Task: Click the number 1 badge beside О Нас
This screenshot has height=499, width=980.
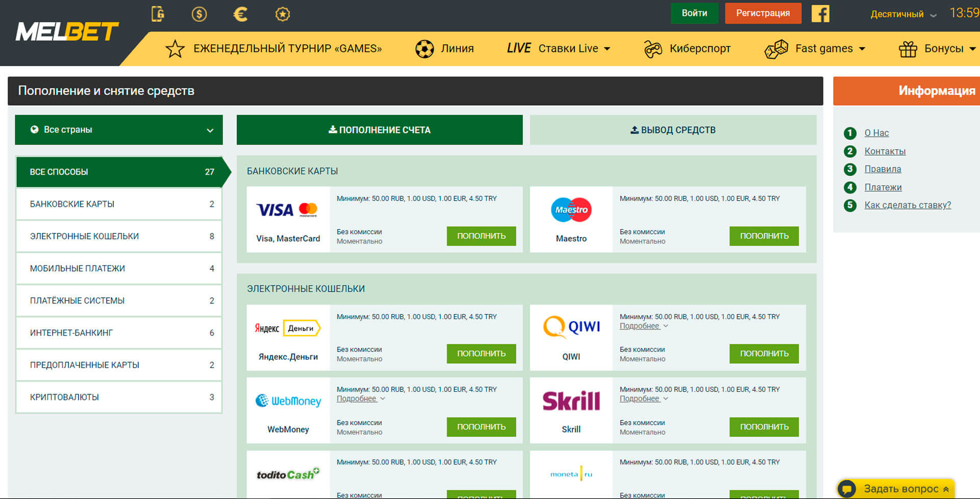Action: [850, 133]
